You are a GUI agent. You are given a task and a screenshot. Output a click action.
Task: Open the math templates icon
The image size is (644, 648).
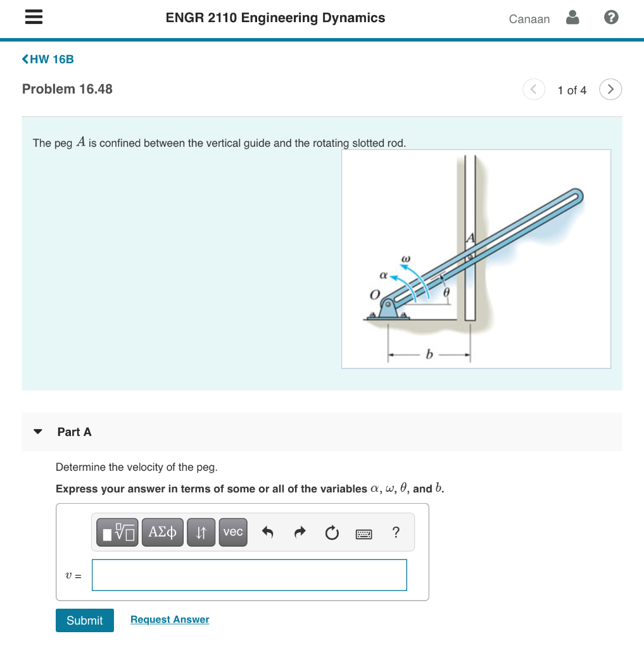pyautogui.click(x=117, y=532)
